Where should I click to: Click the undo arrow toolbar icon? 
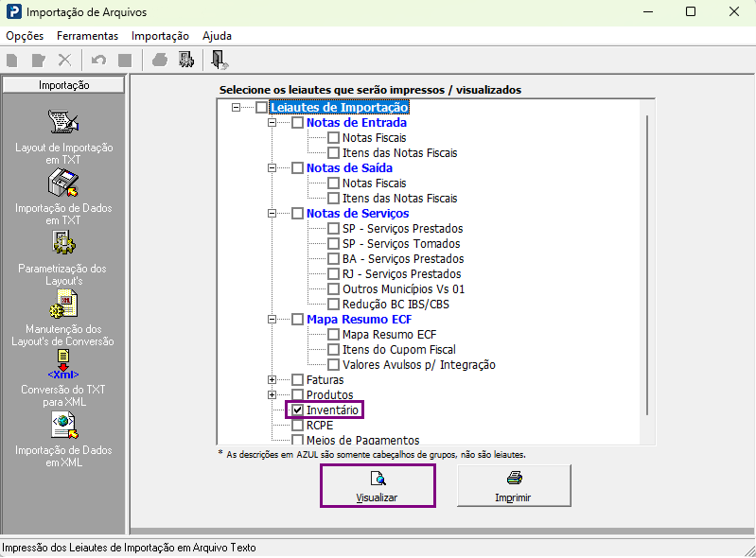(x=98, y=61)
